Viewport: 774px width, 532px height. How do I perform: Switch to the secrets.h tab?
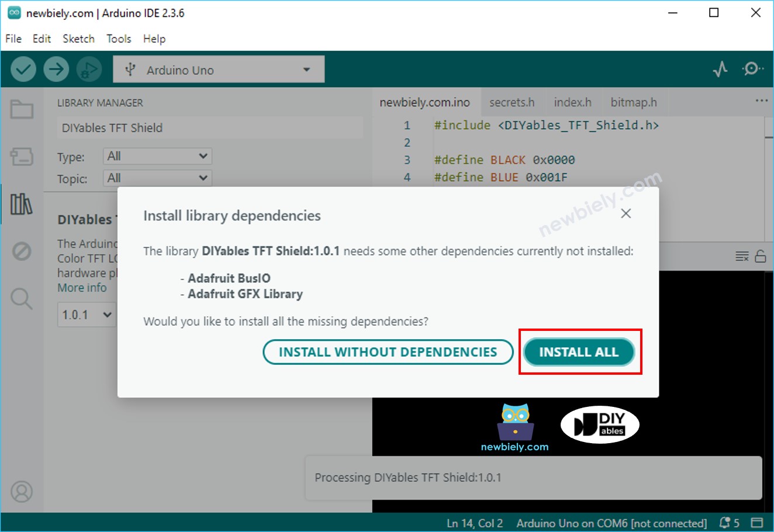(x=512, y=102)
